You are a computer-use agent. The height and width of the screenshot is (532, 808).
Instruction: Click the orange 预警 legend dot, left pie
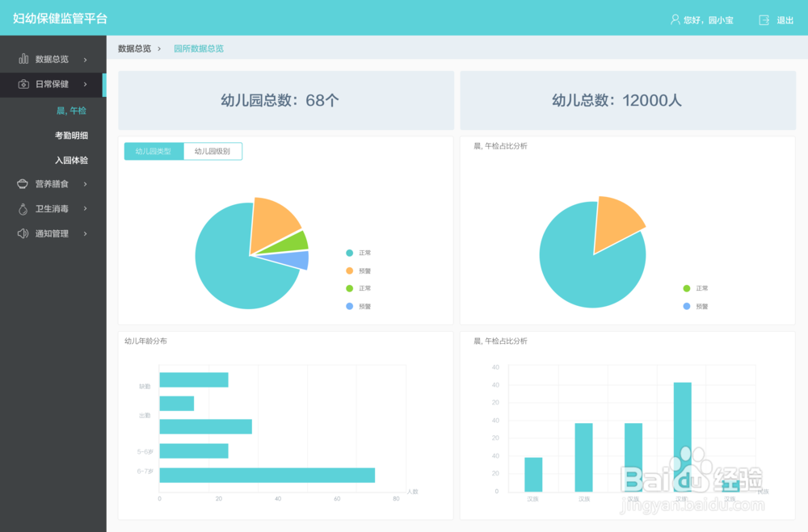point(349,271)
